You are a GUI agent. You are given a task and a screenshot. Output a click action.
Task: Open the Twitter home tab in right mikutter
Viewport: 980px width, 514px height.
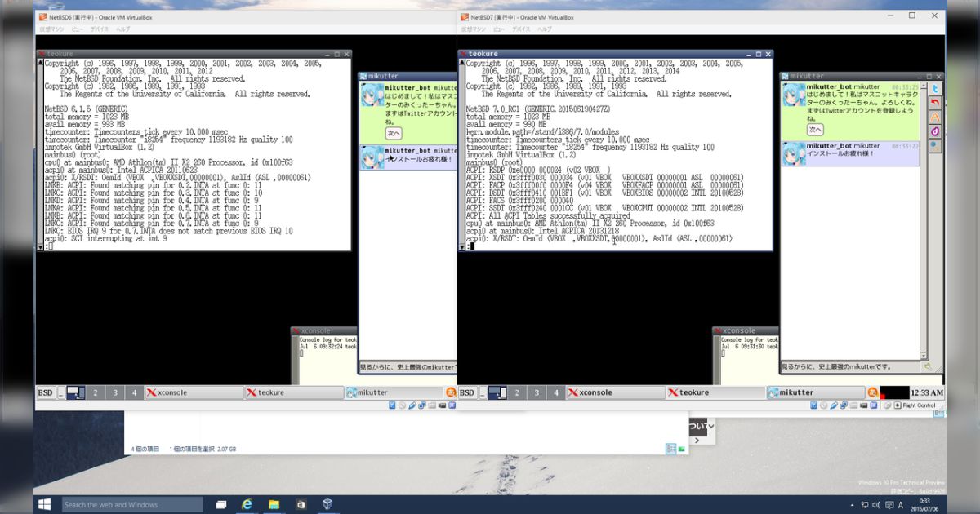tap(936, 87)
